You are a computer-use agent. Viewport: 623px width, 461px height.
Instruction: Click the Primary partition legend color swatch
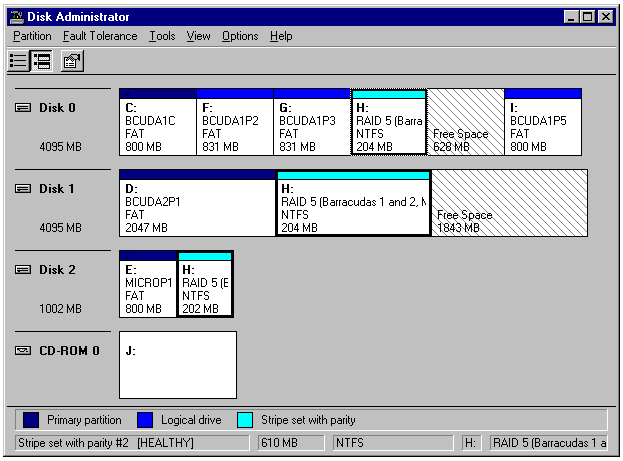point(31,420)
